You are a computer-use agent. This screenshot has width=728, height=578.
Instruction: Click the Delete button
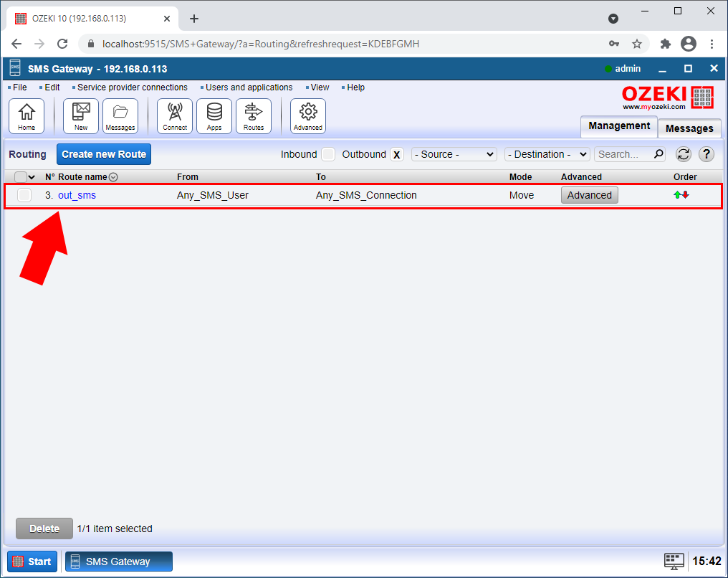point(44,529)
